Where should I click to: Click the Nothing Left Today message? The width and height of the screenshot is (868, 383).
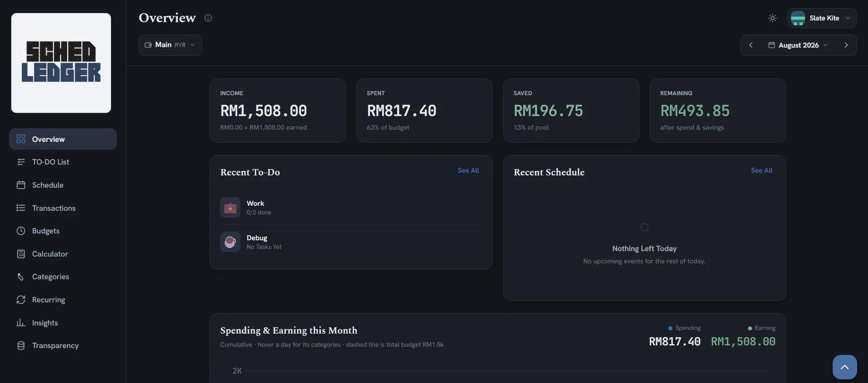point(644,248)
